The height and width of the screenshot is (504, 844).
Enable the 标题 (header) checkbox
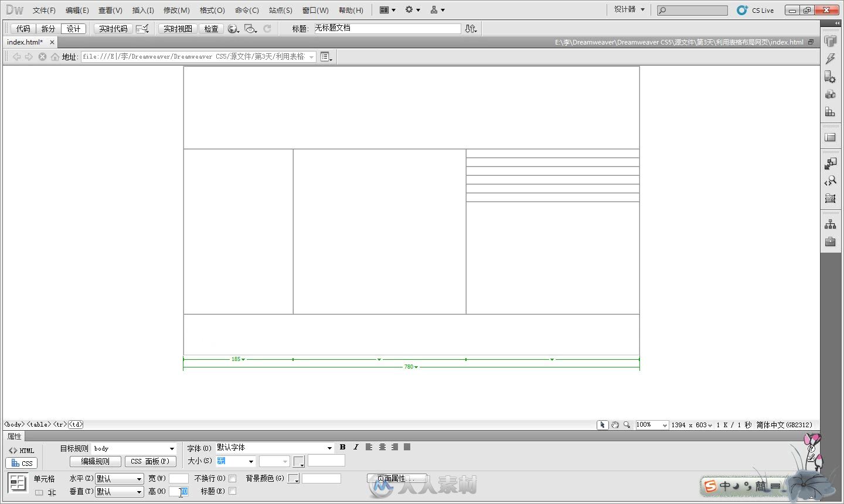point(232,491)
